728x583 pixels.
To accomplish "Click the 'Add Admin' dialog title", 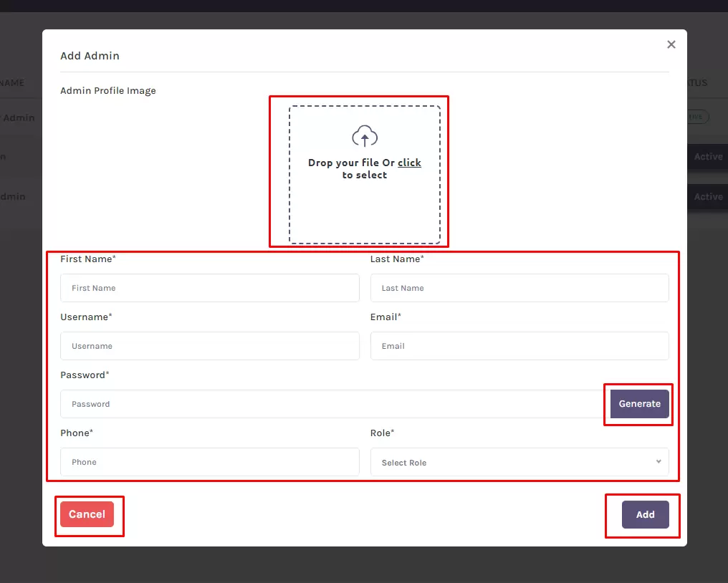I will coord(90,56).
